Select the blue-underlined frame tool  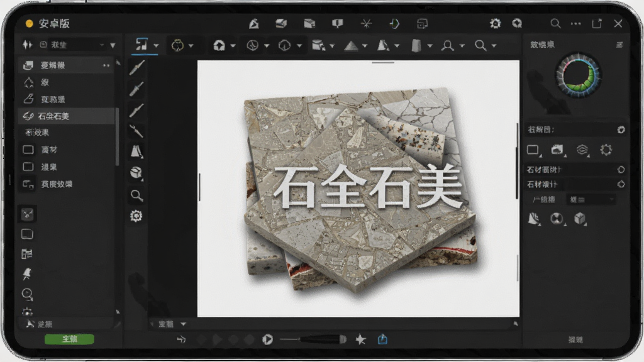142,45
